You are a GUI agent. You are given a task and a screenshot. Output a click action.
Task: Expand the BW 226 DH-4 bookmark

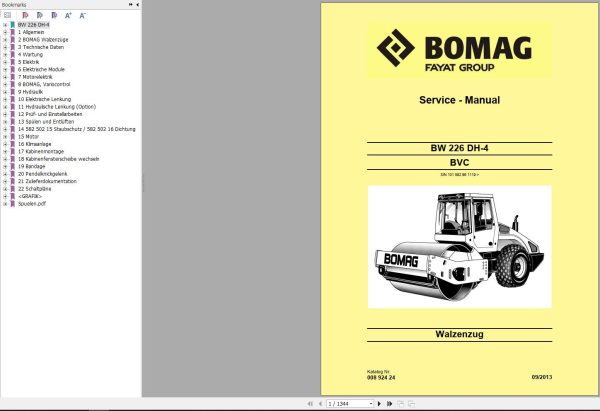pyautogui.click(x=5, y=25)
